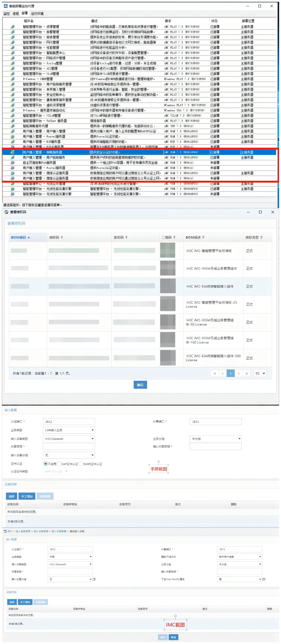Open the disabled EAP-TLS认证 certificate type dropdown

[56, 471]
